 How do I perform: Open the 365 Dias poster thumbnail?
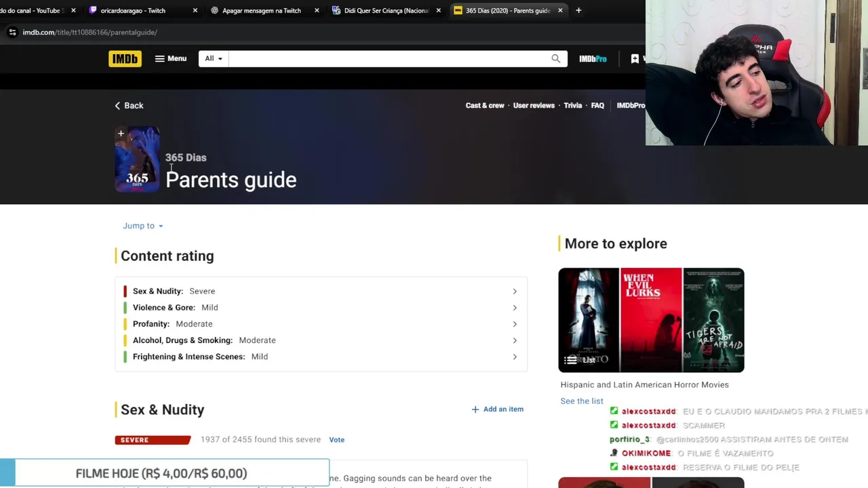pyautogui.click(x=138, y=161)
